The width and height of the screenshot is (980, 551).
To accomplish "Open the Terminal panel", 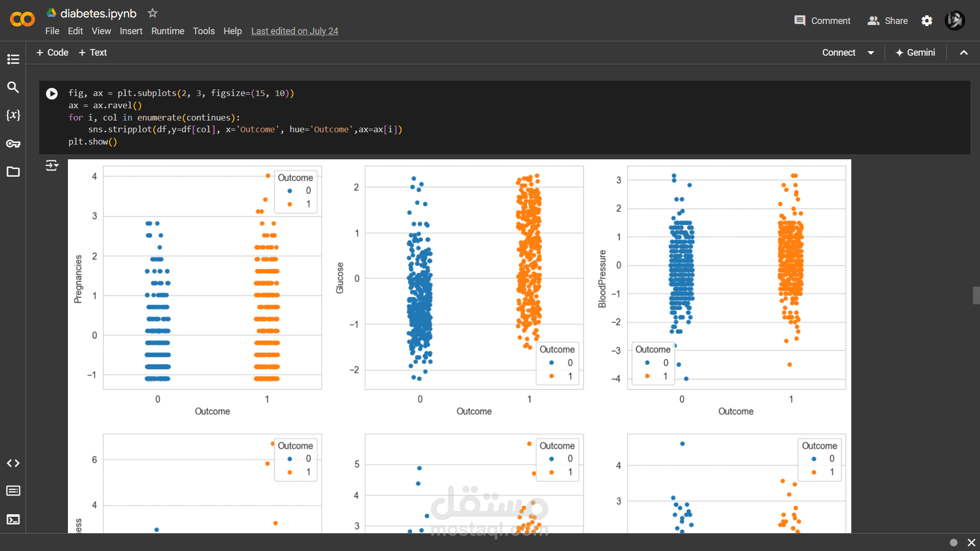I will [13, 519].
